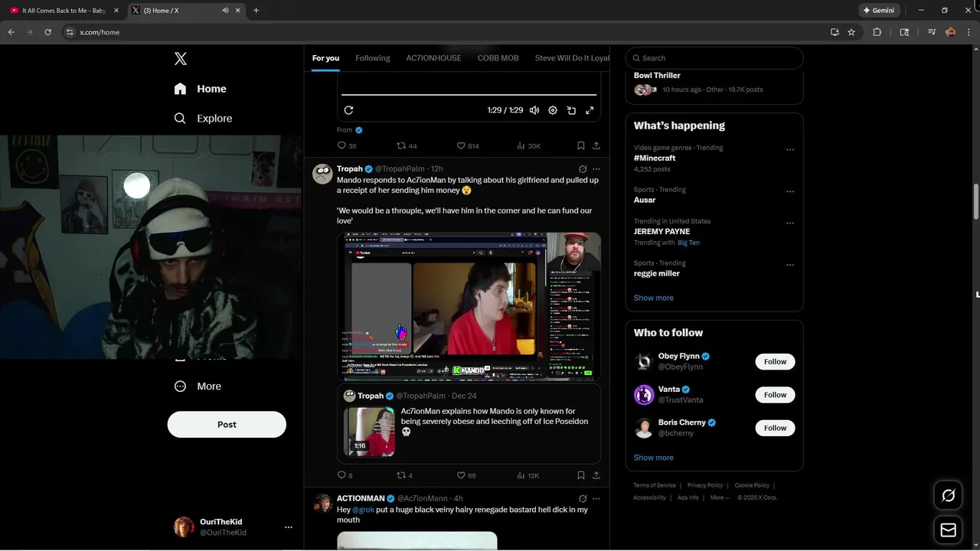The width and height of the screenshot is (980, 551).
Task: Open Explore in left sidebar
Action: (203, 119)
